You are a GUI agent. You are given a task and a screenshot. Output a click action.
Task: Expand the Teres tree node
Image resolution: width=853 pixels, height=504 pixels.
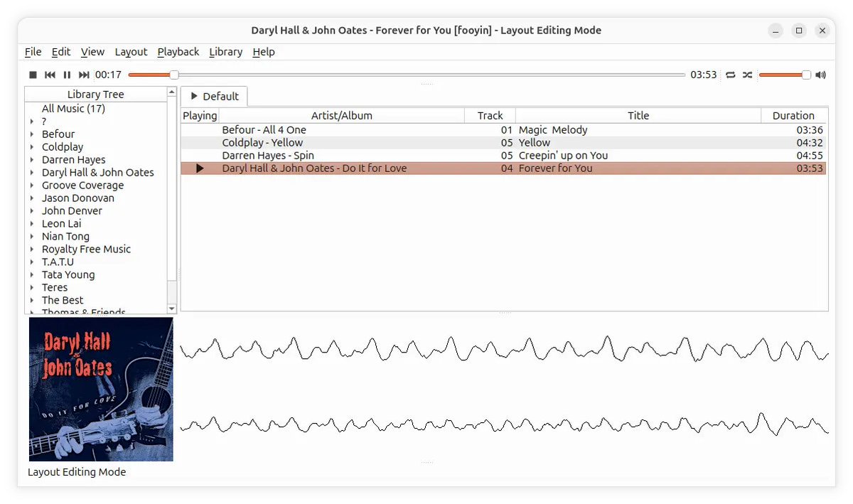[32, 288]
